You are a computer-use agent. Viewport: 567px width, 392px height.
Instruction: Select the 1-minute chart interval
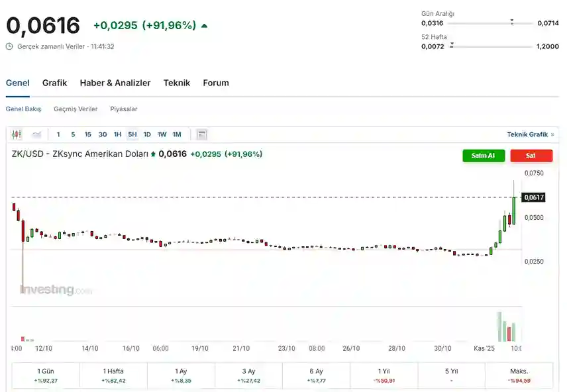(58, 134)
